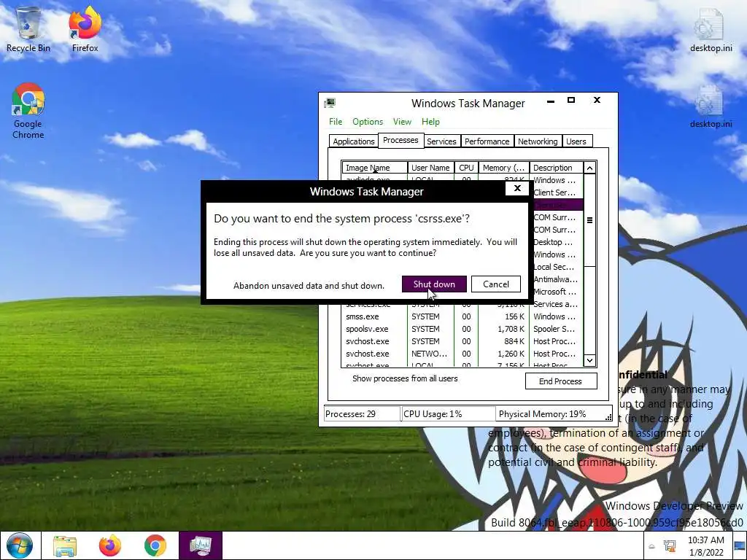Select the lower desktop.ini file icon
This screenshot has width=747, height=560.
[711, 106]
